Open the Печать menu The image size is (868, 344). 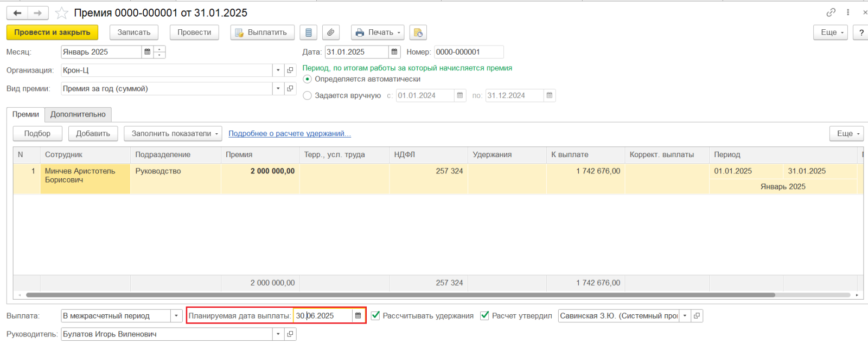[x=378, y=33]
